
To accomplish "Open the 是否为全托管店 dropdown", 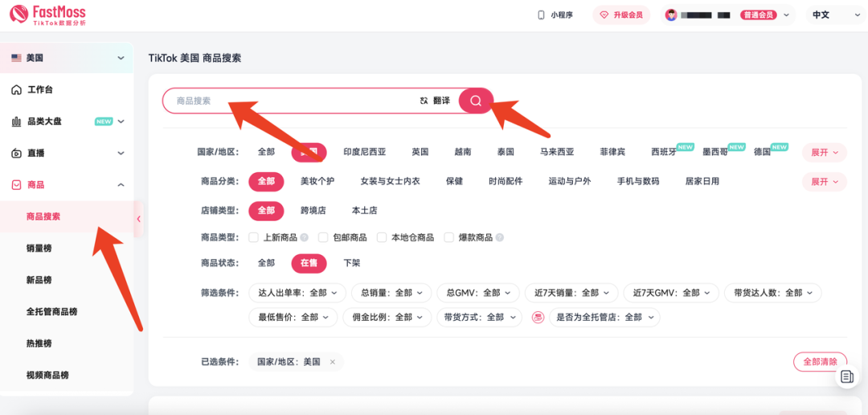I will (604, 318).
